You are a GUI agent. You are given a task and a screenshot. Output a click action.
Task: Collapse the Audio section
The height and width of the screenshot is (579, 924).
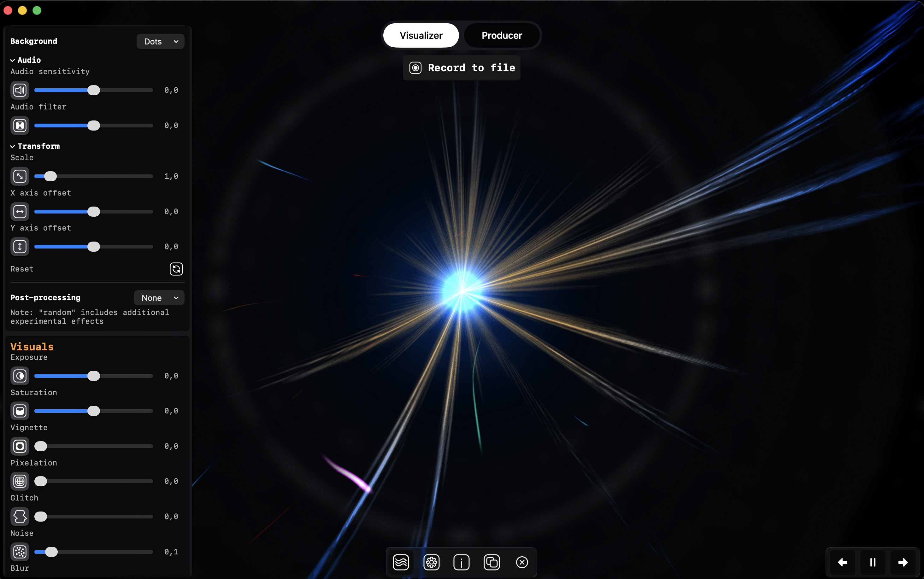tap(12, 60)
